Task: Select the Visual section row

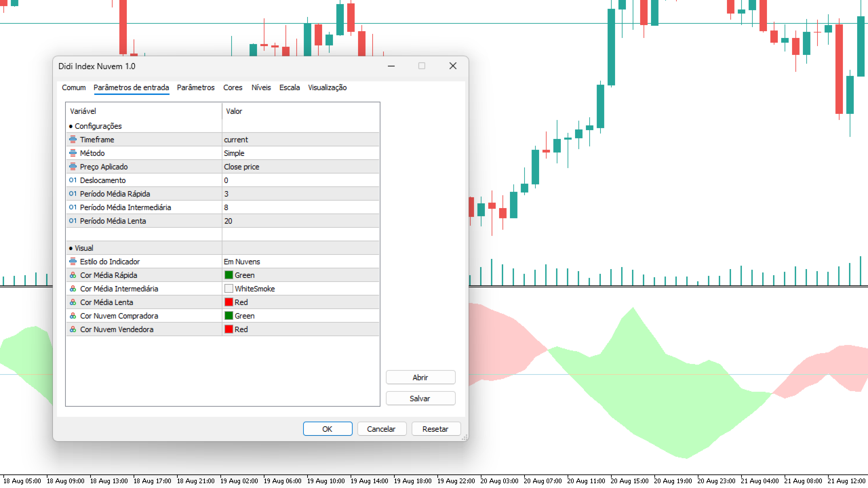Action: (x=222, y=248)
